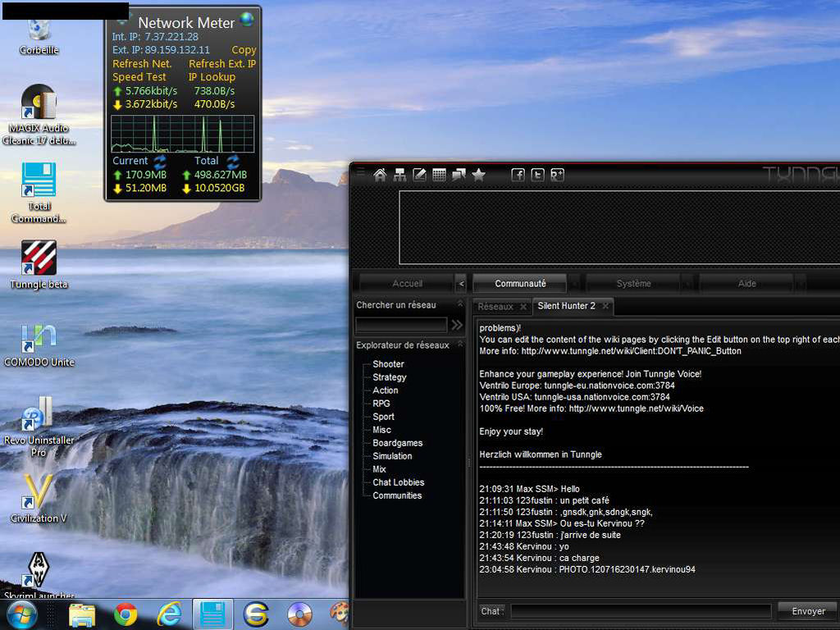Click the Total Commander floppy taskbar button

click(212, 614)
